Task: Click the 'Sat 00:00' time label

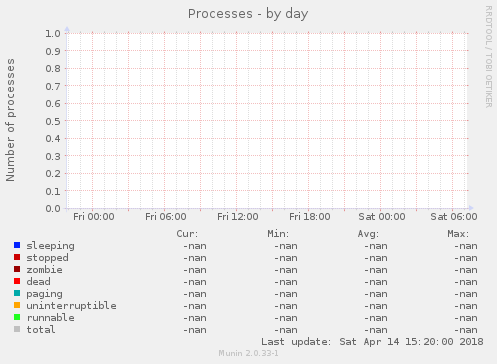Action: click(382, 217)
